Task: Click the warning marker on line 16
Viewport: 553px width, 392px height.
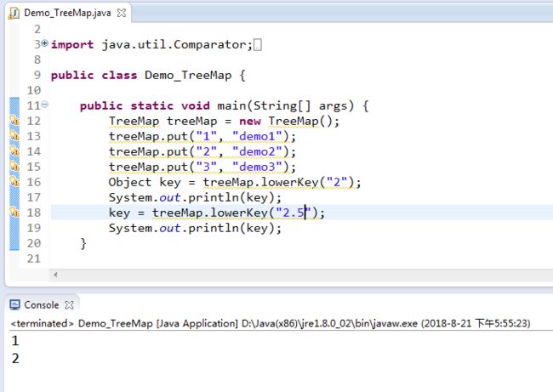Action: 14,182
